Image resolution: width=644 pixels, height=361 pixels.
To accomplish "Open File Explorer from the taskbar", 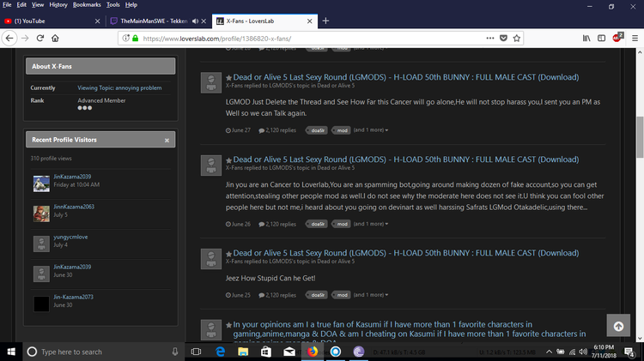I will click(243, 352).
